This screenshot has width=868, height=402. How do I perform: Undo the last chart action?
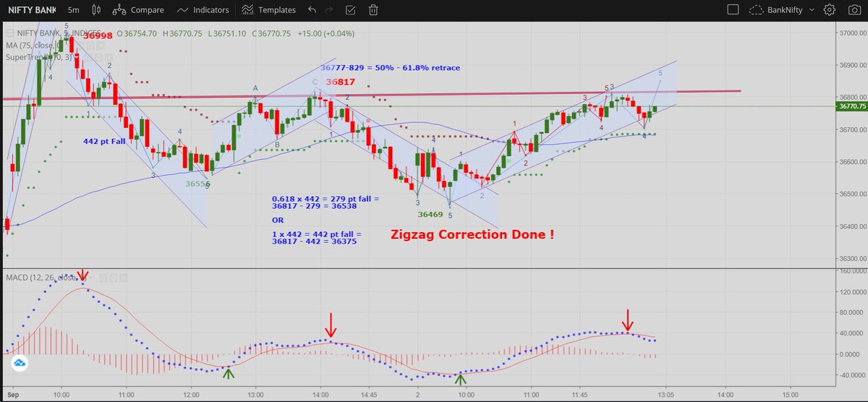click(312, 10)
